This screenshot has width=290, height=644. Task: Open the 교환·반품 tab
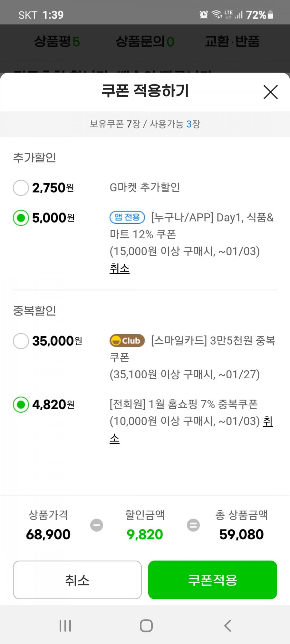[x=232, y=42]
